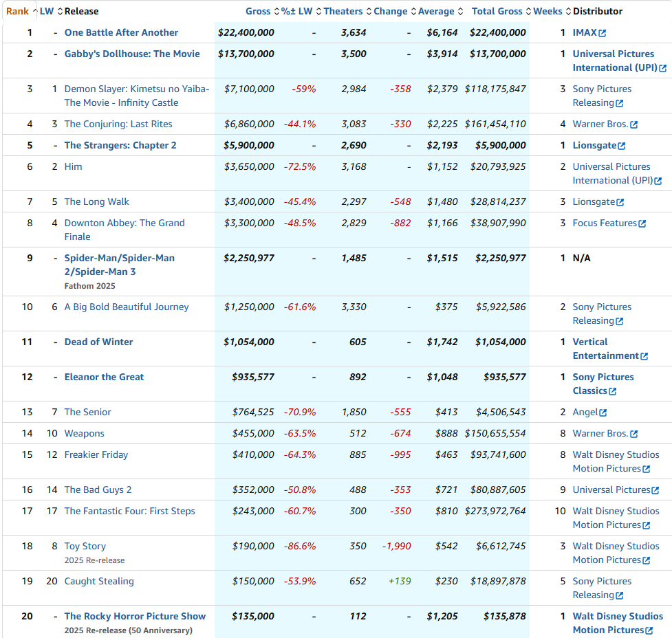This screenshot has width=672, height=638.
Task: Open Eleanor the Great release link
Action: click(x=104, y=377)
